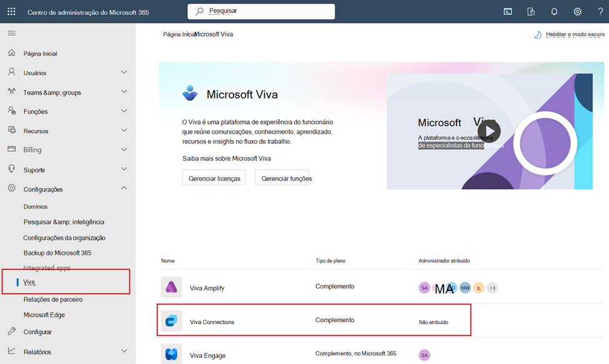Click the Gerenciar licenças button

click(214, 178)
